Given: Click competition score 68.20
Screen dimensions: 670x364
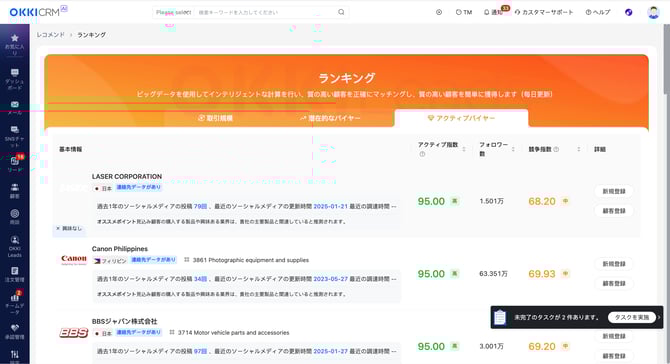Looking at the screenshot, I should click(x=542, y=201).
